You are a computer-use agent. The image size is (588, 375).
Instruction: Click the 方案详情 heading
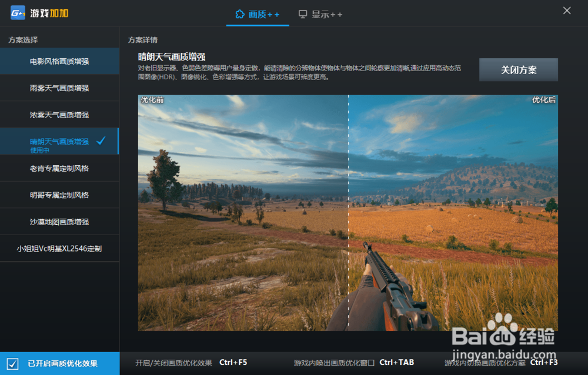coord(143,40)
